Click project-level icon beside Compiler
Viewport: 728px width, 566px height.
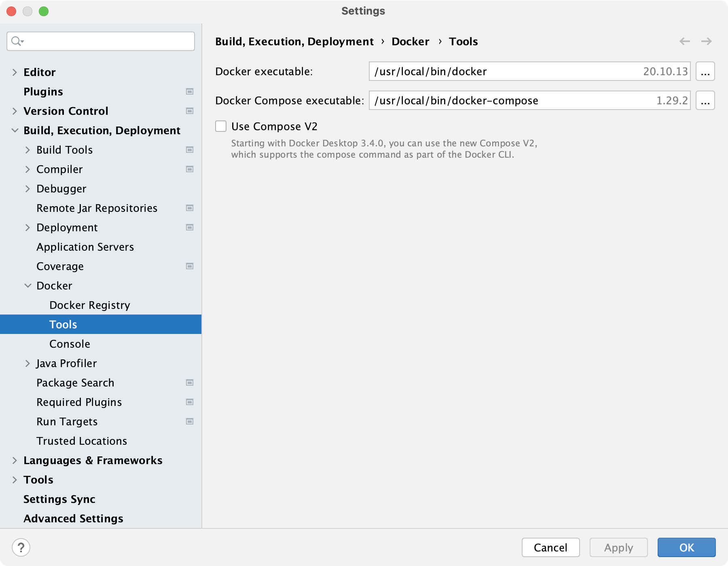[189, 169]
